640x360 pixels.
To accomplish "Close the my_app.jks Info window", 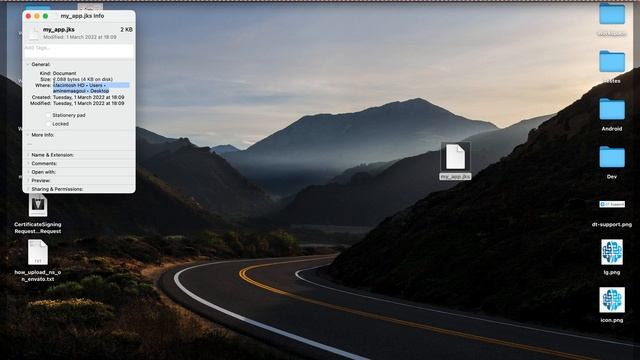I will pos(28,16).
